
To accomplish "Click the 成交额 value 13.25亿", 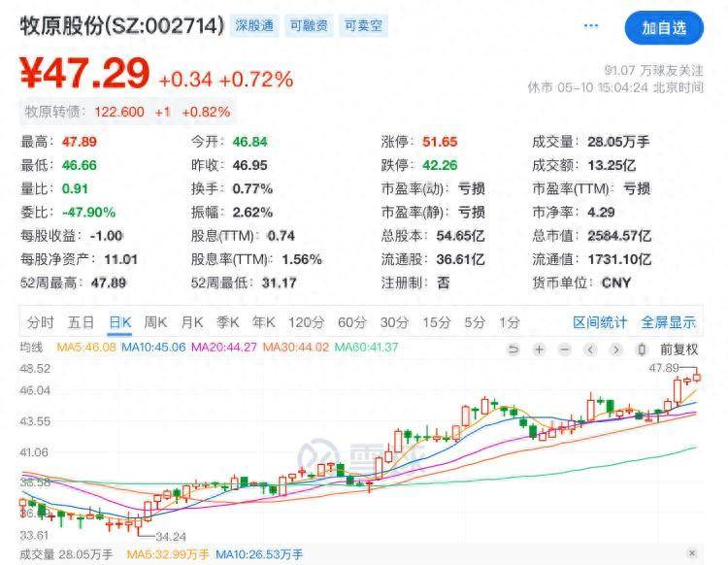I will coord(612,165).
